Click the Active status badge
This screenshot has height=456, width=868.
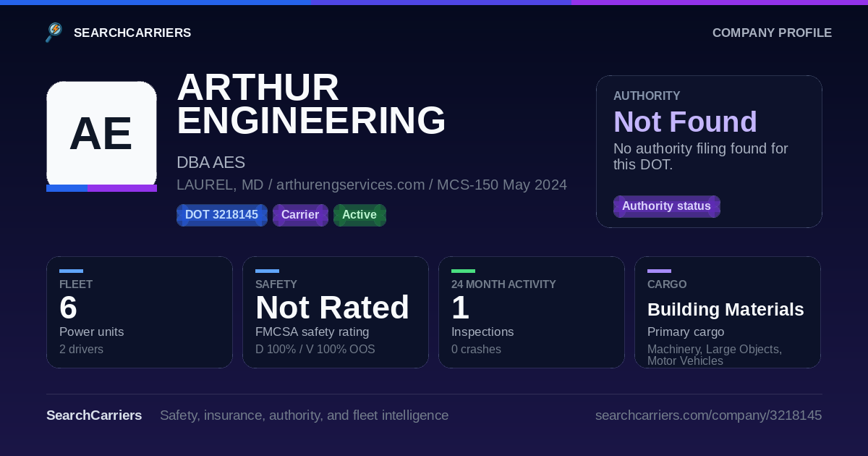[x=359, y=215]
